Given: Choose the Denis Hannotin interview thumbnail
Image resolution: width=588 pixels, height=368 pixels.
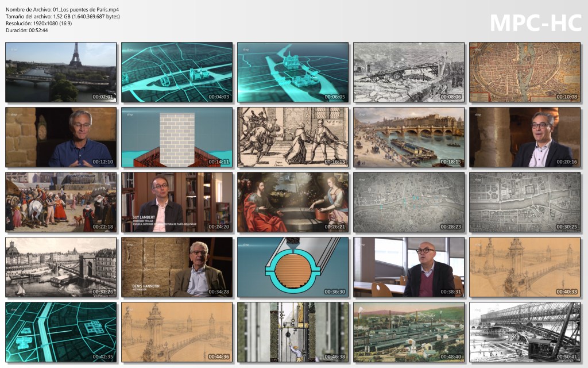Looking at the screenshot, I should [x=177, y=267].
